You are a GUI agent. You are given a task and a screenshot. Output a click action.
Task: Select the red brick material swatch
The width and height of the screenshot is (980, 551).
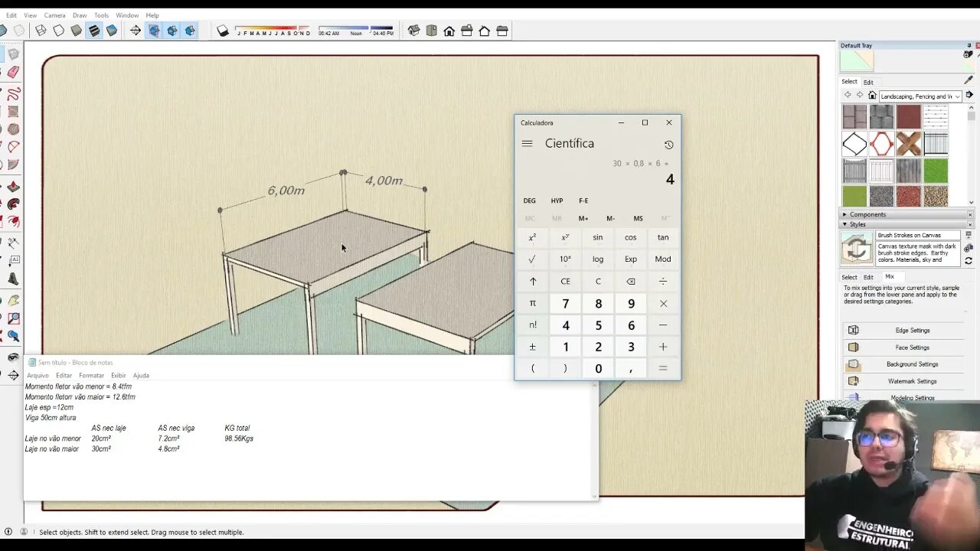(x=909, y=116)
